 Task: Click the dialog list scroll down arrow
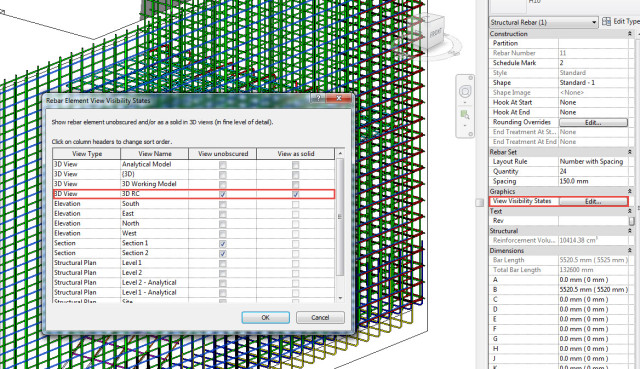click(340, 298)
